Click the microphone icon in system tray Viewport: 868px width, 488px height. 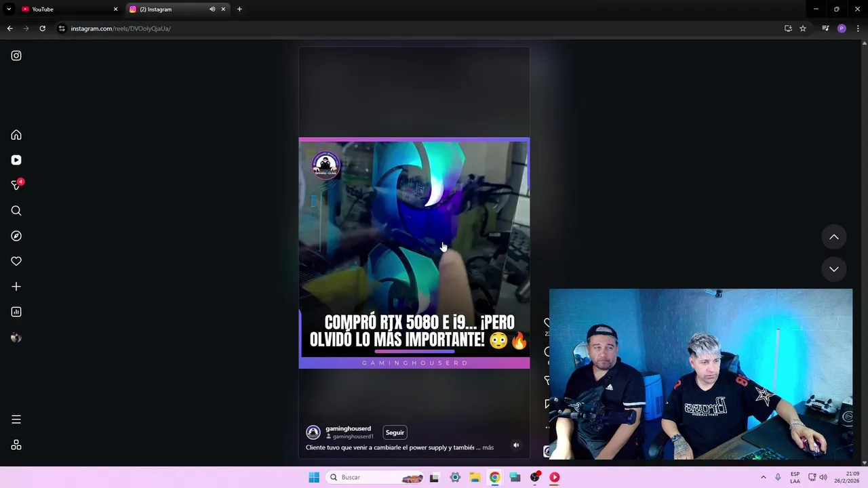pos(778,477)
